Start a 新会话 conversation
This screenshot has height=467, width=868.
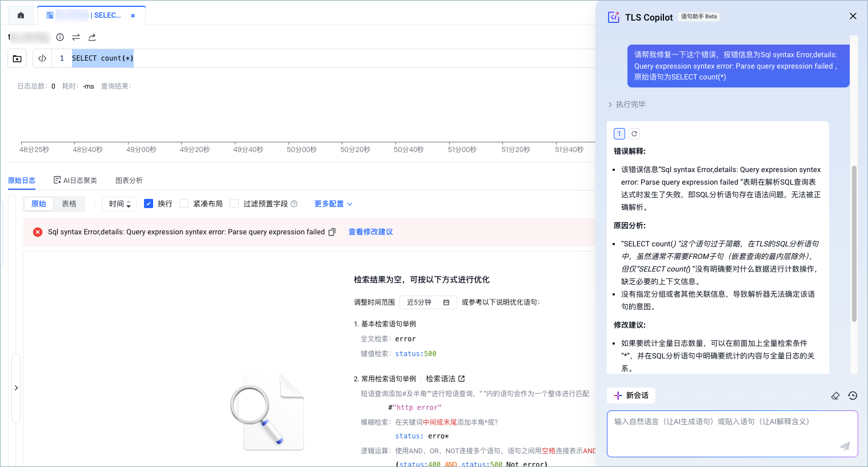click(631, 396)
